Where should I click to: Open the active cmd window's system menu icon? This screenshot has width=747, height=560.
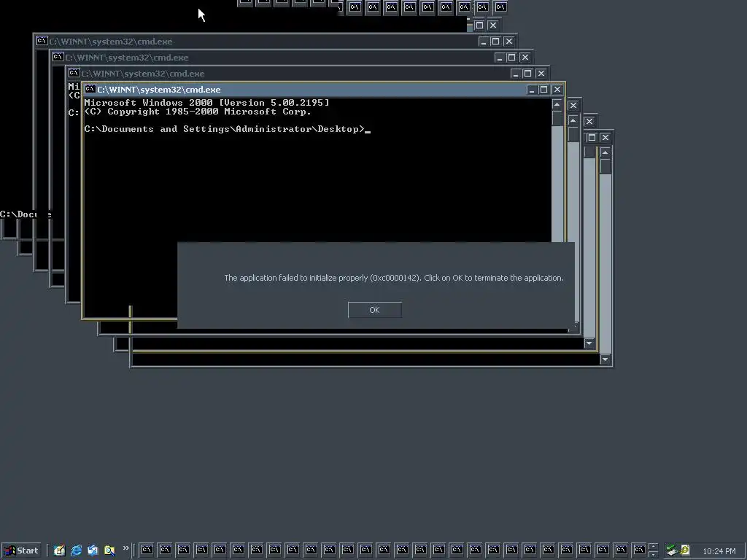(90, 89)
